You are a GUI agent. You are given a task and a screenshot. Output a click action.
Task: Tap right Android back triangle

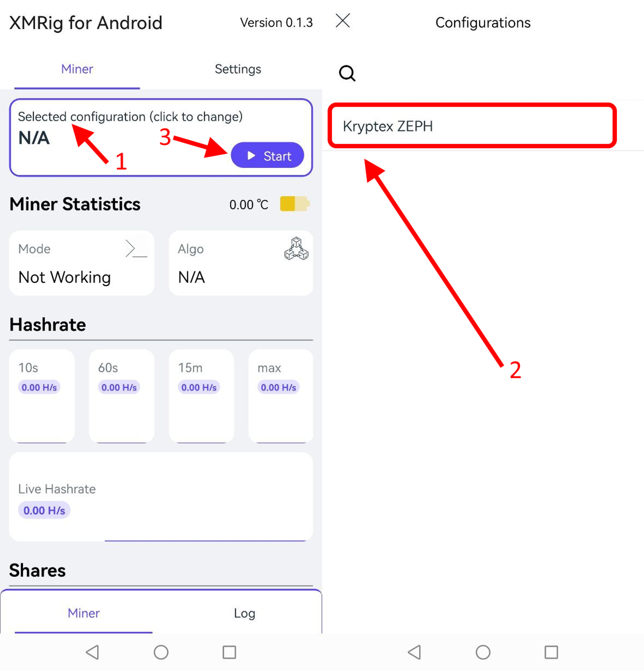point(414,652)
